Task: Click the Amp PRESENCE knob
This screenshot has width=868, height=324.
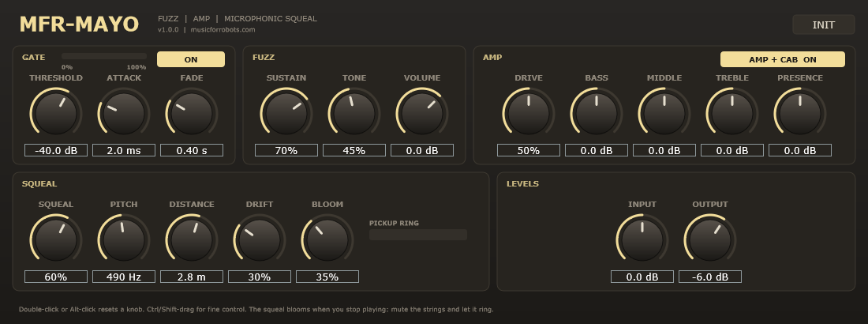Action: 800,113
